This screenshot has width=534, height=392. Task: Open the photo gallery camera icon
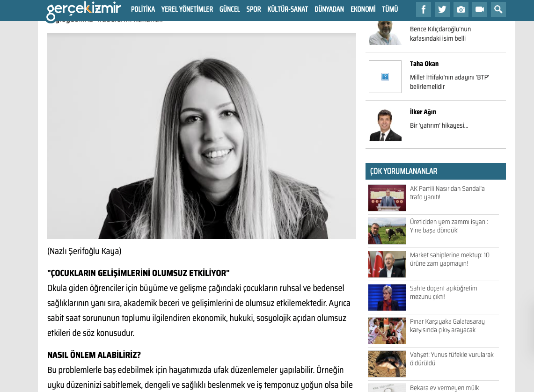tap(461, 9)
